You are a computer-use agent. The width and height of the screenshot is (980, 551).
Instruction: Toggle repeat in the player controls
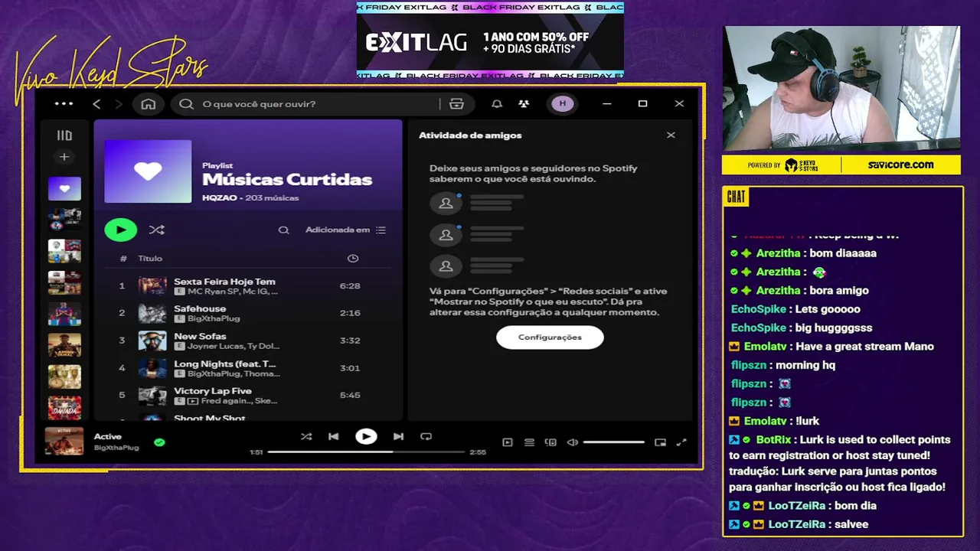pyautogui.click(x=426, y=436)
